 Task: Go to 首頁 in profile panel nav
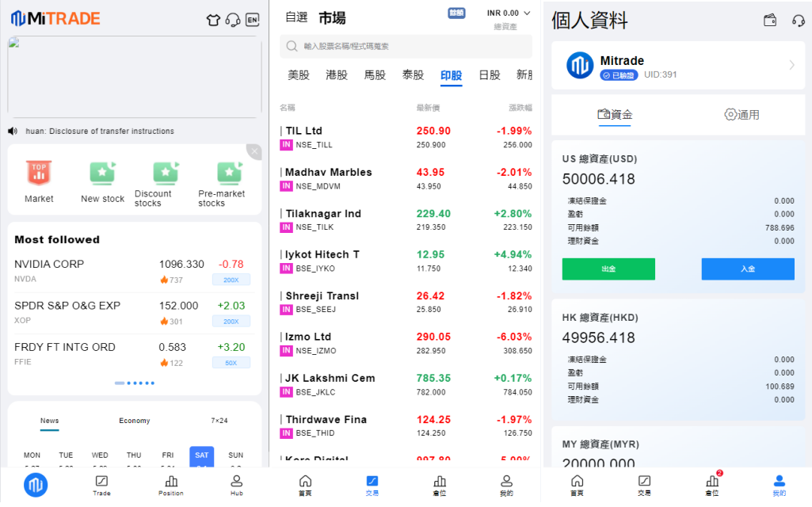(x=577, y=486)
